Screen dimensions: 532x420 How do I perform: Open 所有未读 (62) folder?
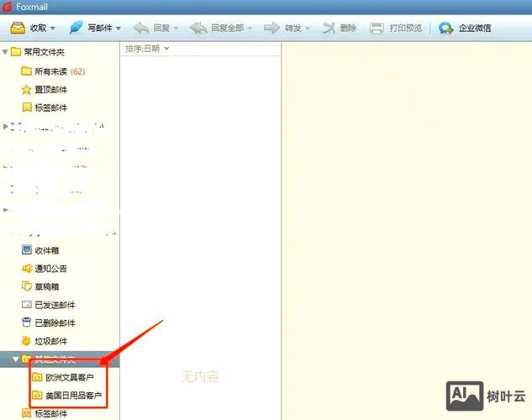[x=60, y=71]
